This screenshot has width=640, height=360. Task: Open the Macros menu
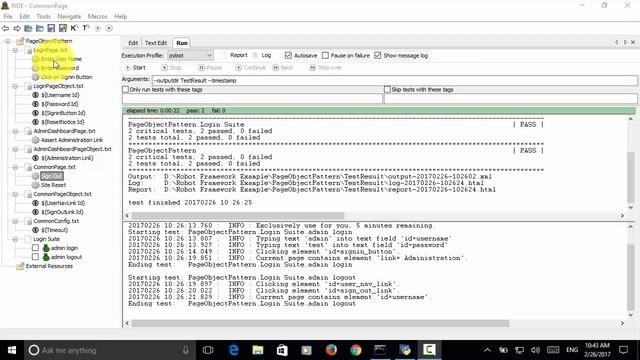click(x=98, y=16)
